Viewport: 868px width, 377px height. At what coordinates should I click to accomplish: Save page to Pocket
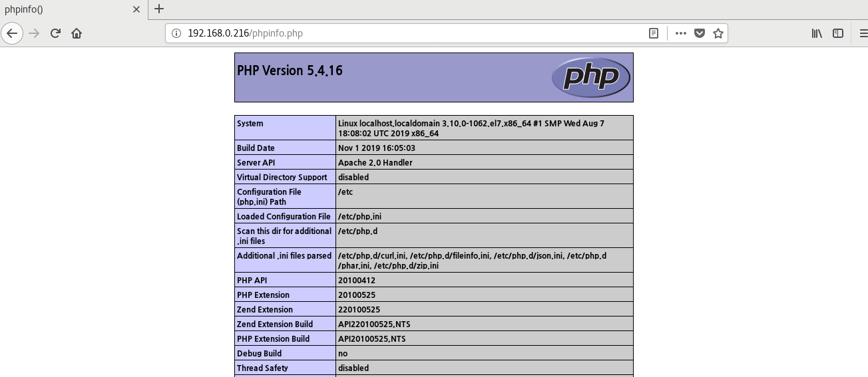pos(700,33)
